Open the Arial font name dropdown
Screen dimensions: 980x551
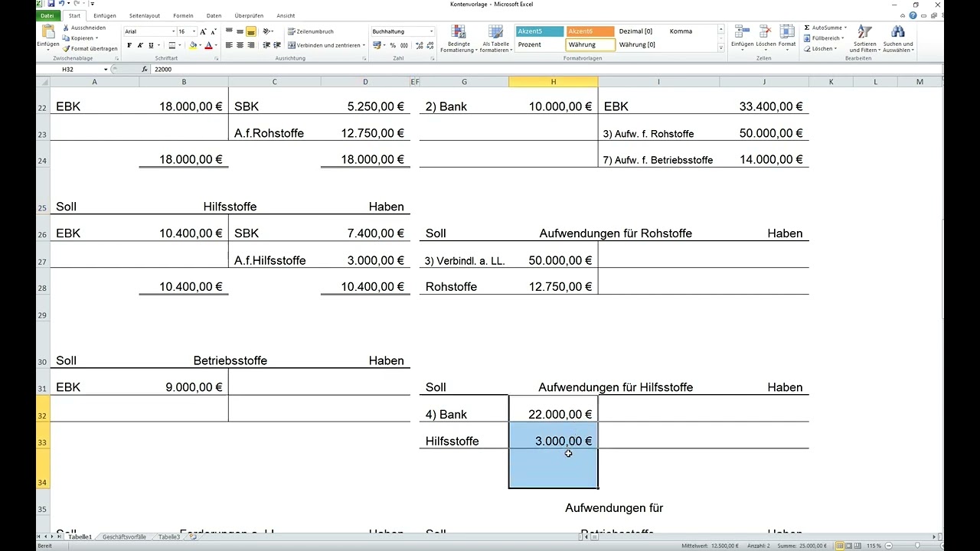pos(173,31)
